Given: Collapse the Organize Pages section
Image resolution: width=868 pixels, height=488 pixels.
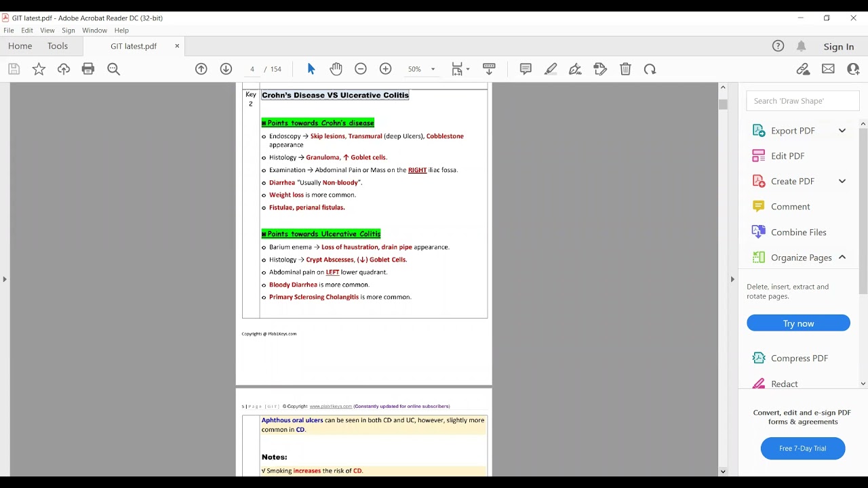Looking at the screenshot, I should pos(842,258).
